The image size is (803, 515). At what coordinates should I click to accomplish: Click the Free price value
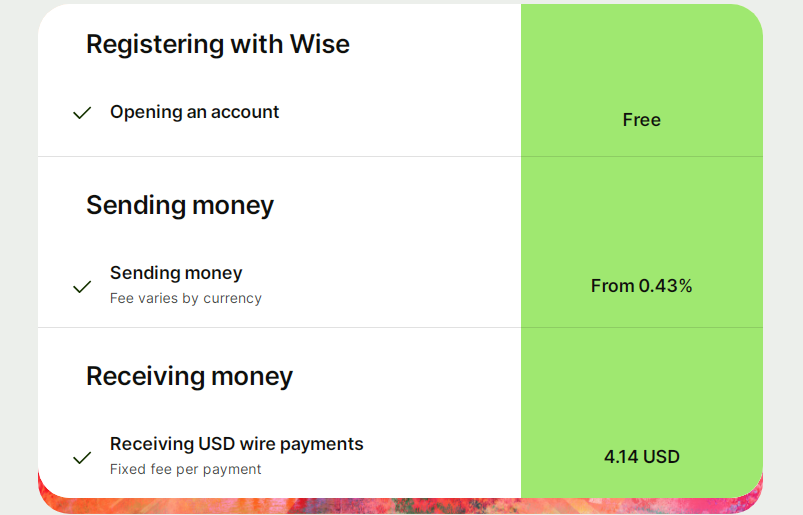point(641,120)
